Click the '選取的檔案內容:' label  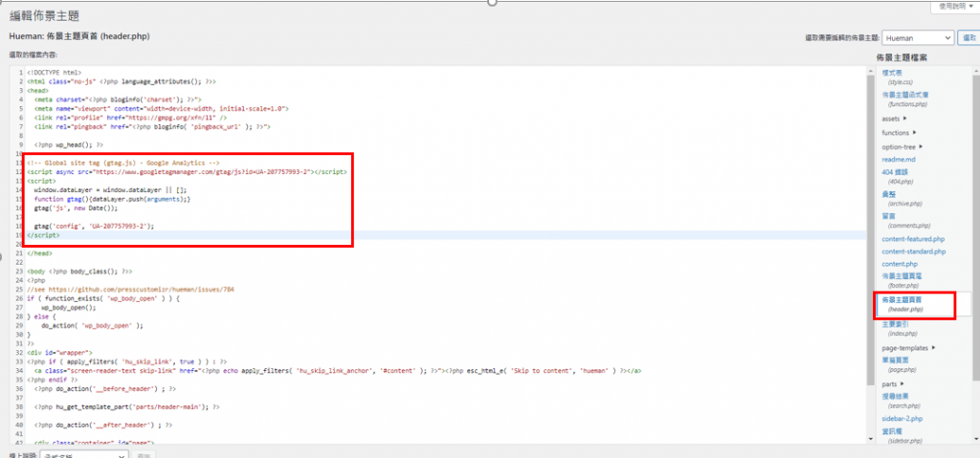(33, 55)
